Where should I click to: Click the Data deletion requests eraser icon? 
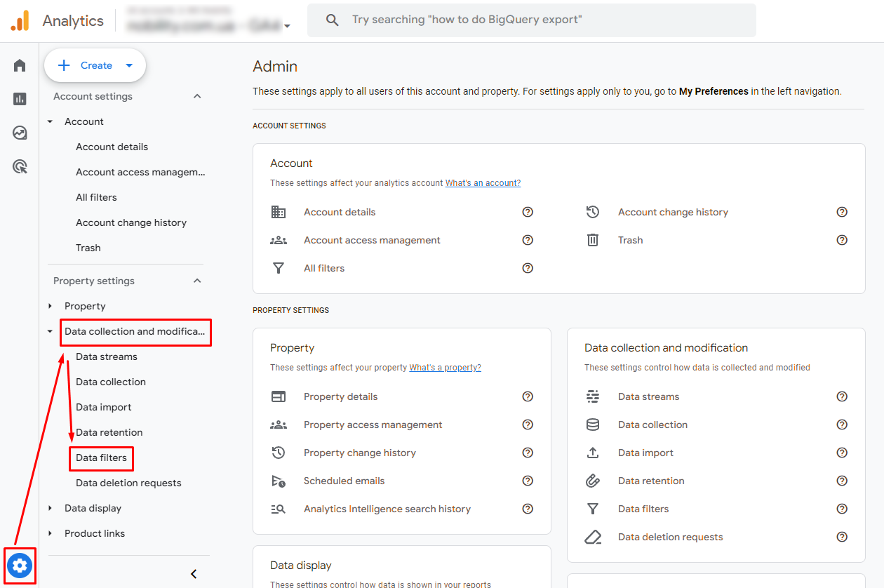(x=593, y=537)
